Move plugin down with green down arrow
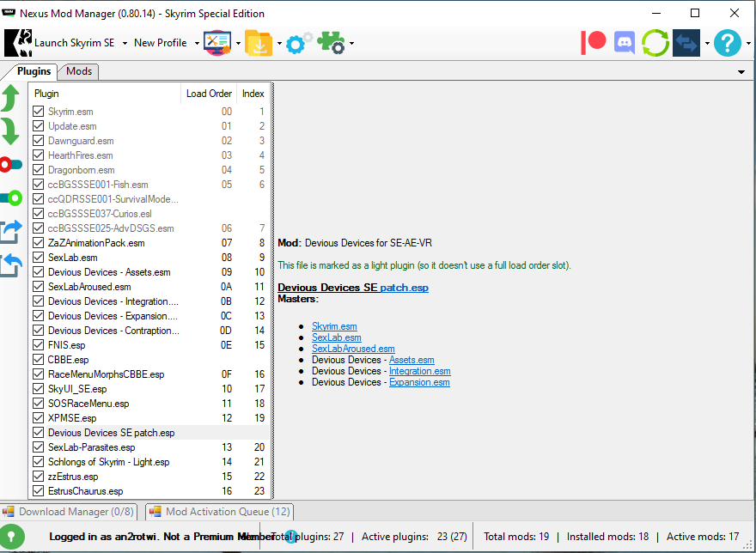The height and width of the screenshot is (553, 756). click(10, 131)
